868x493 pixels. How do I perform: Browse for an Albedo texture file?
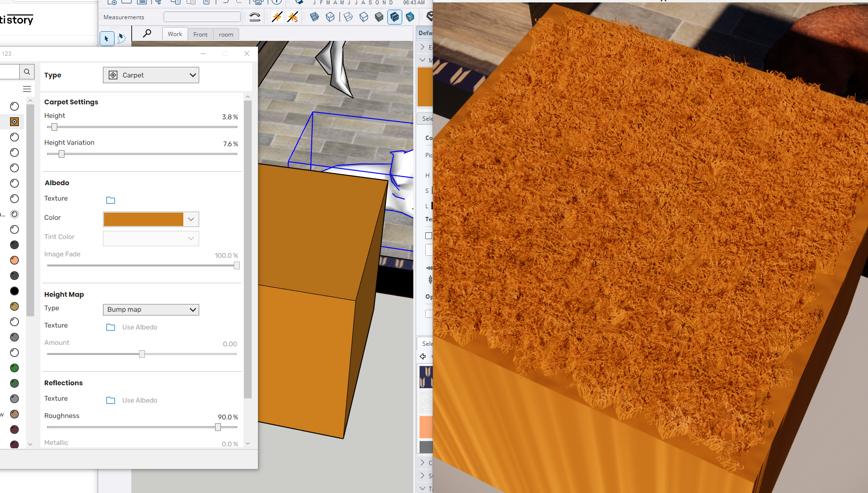click(x=111, y=200)
